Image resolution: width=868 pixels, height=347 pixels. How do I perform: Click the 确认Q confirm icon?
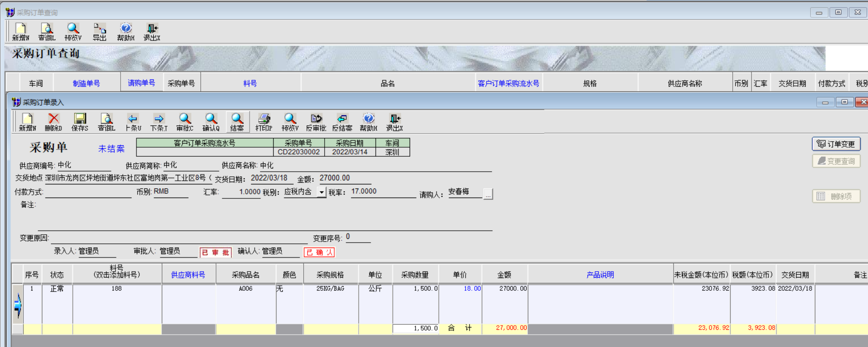pos(211,122)
